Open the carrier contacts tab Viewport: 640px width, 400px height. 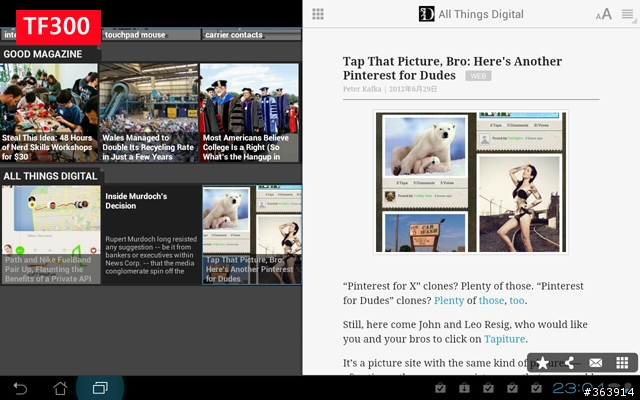click(250, 35)
